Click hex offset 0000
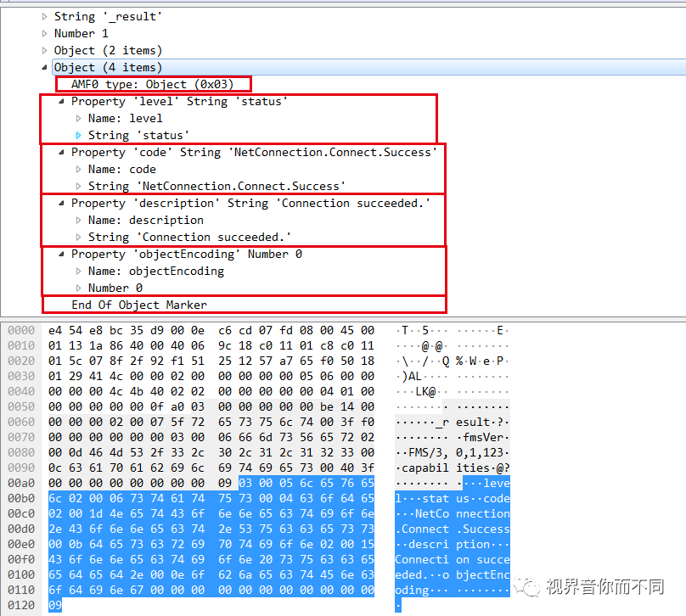This screenshot has height=616, width=686. (x=21, y=331)
